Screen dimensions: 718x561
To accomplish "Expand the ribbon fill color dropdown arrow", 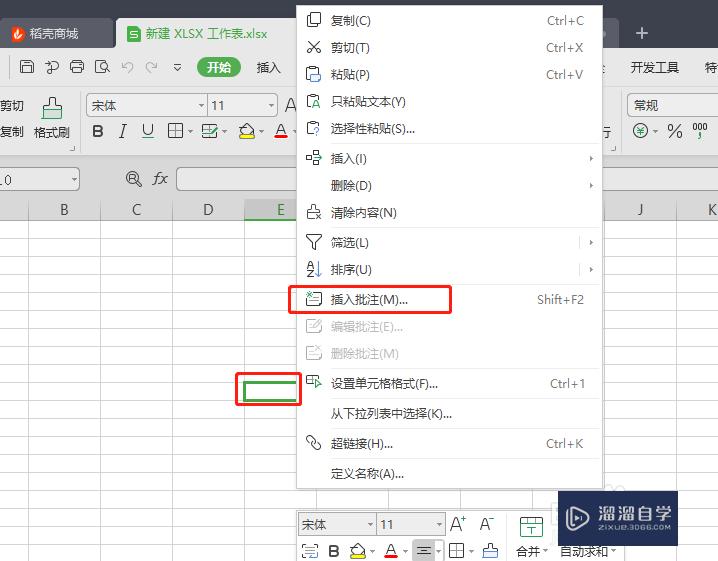I will click(x=261, y=132).
